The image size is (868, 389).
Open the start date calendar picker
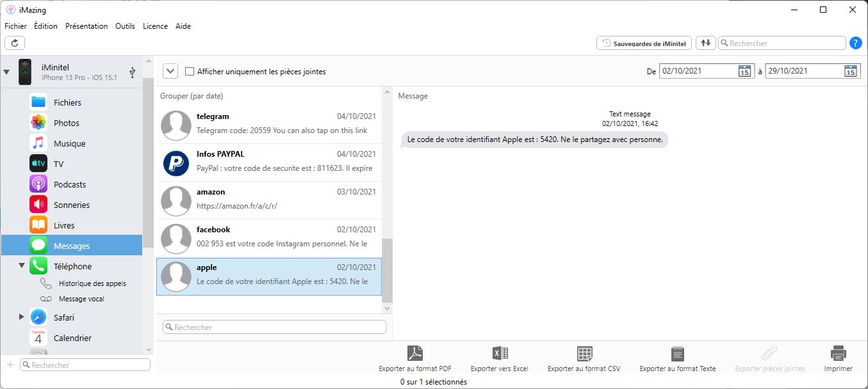(x=744, y=71)
